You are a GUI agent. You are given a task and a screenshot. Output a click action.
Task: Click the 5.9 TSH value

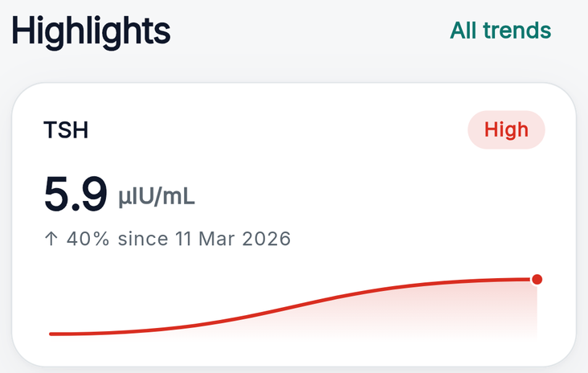[x=76, y=194]
